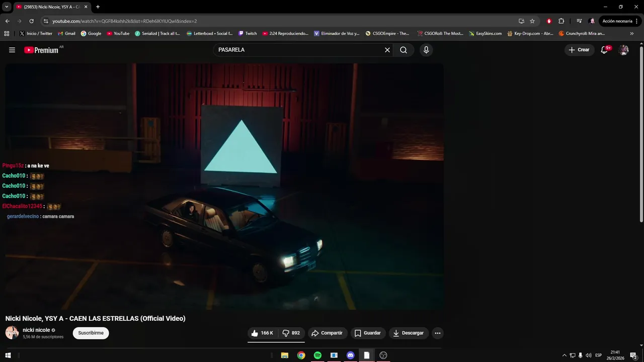Open the Windows notification center
644x362 pixels.
point(634,355)
